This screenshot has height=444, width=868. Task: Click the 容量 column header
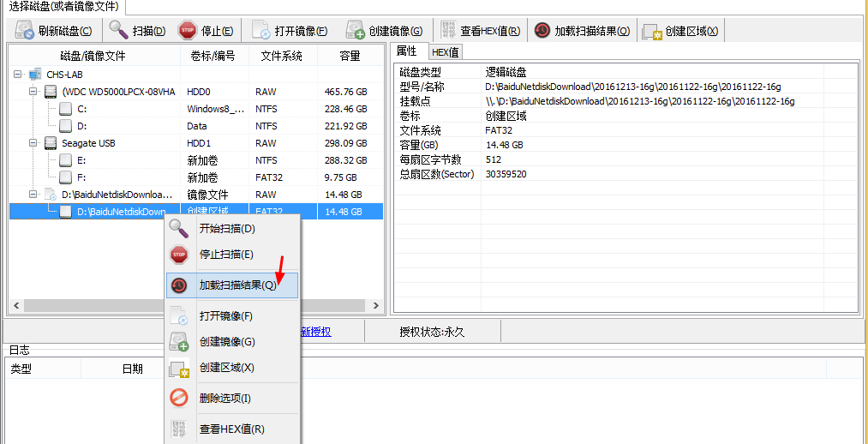(x=350, y=56)
